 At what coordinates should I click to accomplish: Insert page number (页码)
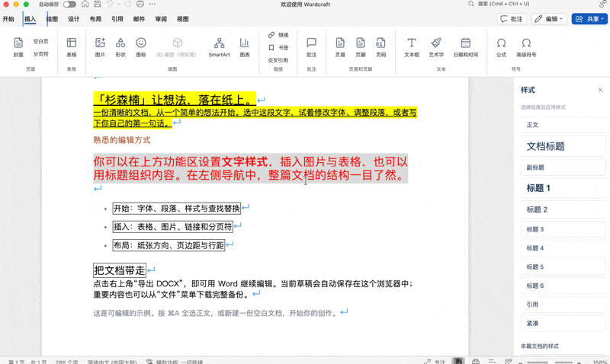pos(380,47)
